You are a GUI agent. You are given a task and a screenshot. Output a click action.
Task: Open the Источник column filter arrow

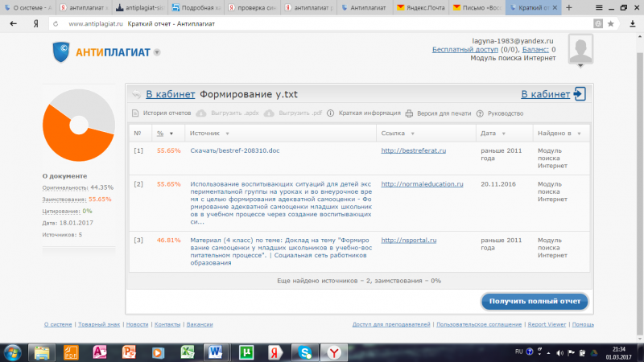point(227,134)
